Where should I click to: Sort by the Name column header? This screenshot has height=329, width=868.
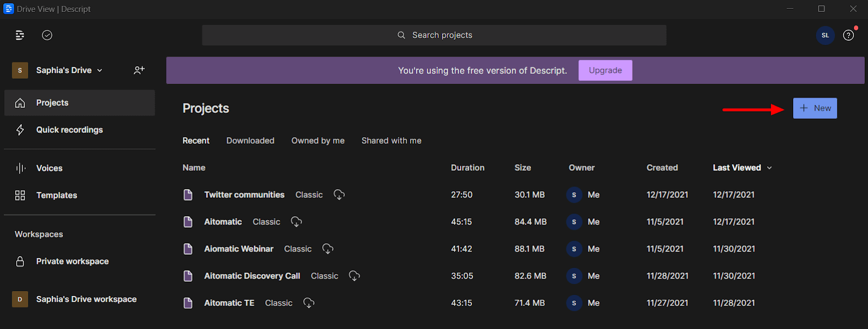pos(194,168)
